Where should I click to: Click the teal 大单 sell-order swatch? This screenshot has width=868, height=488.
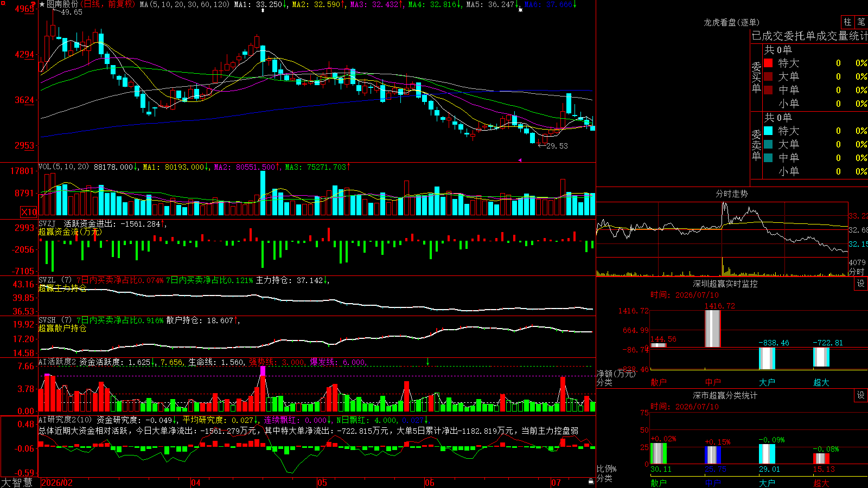[768, 144]
